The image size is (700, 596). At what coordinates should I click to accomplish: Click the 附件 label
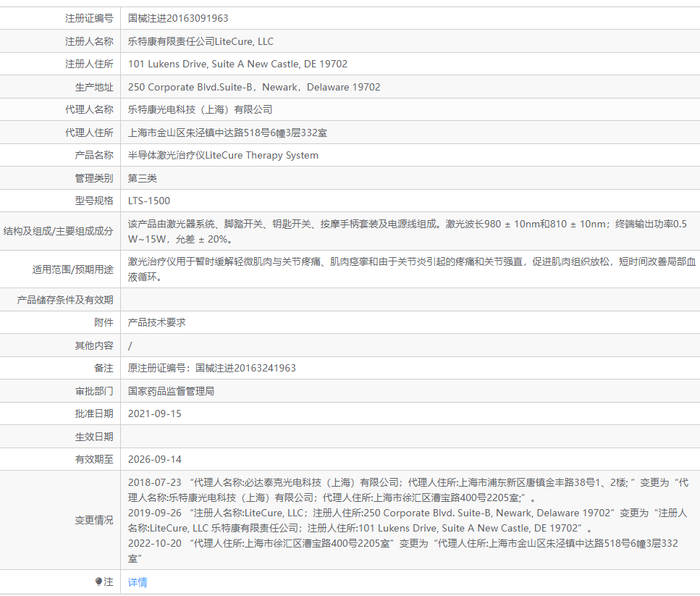tap(104, 322)
